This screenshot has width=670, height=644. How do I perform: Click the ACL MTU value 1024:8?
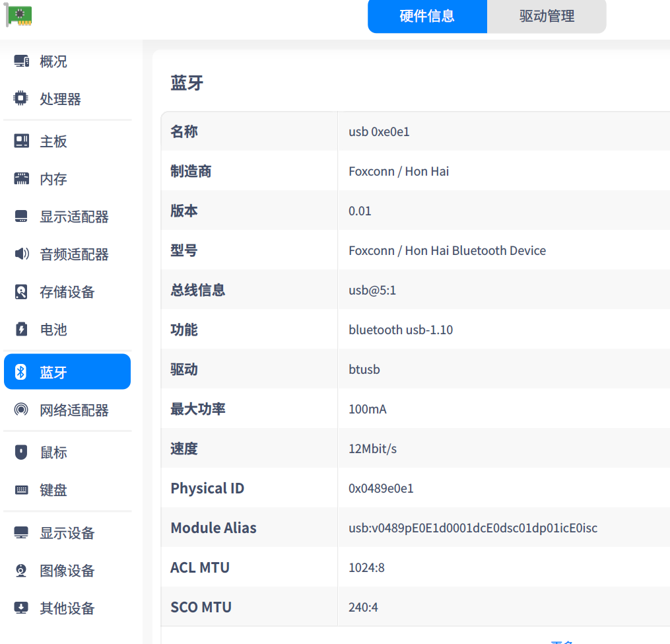coord(366,568)
